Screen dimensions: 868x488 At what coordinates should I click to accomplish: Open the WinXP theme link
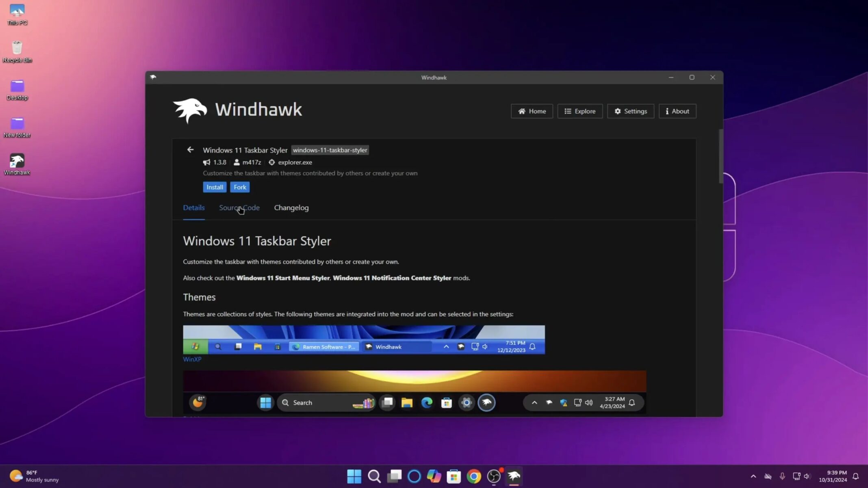pyautogui.click(x=192, y=359)
